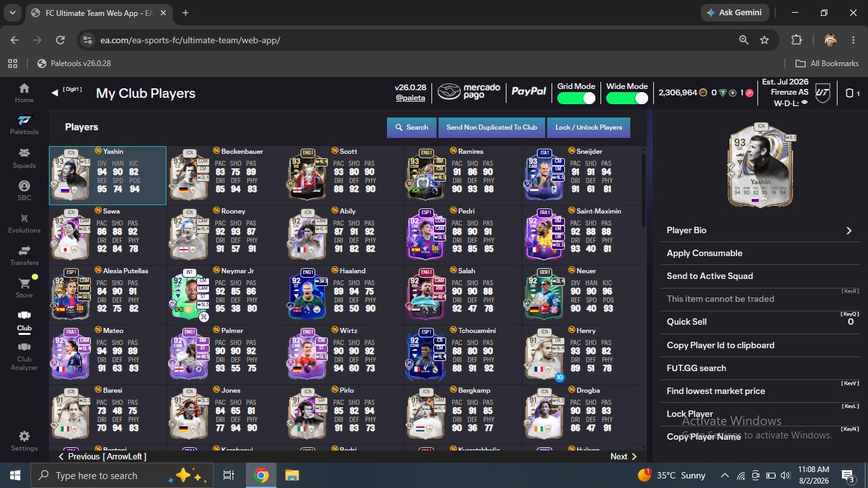Open Club Analyzer in sidebar

pyautogui.click(x=24, y=356)
